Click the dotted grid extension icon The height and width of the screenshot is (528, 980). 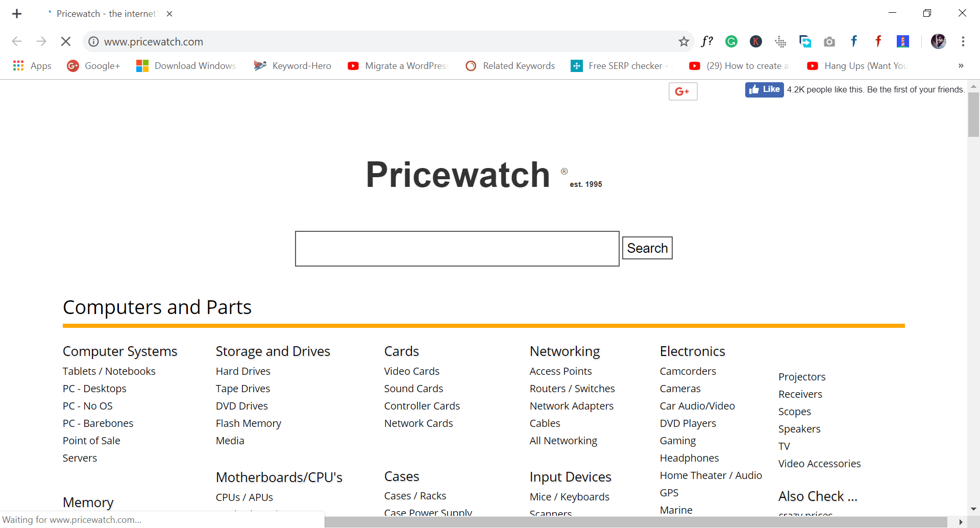coord(780,41)
